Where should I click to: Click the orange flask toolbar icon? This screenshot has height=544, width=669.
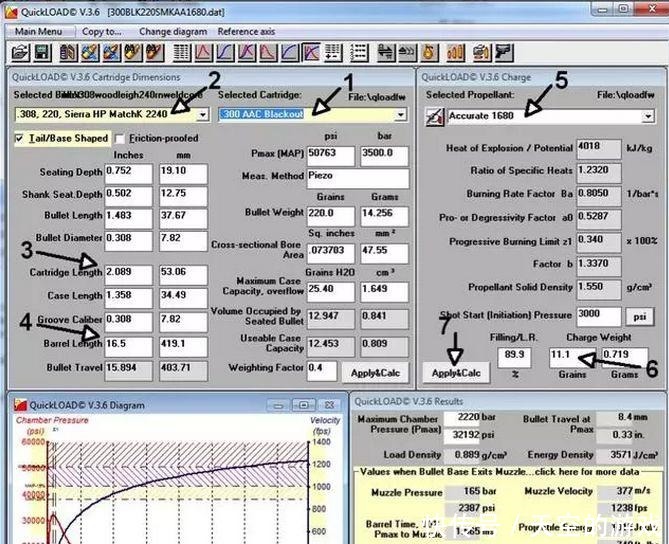(x=429, y=52)
